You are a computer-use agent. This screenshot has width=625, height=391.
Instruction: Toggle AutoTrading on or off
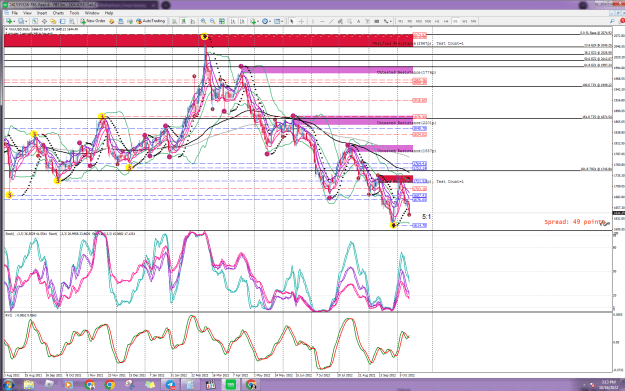[151, 21]
